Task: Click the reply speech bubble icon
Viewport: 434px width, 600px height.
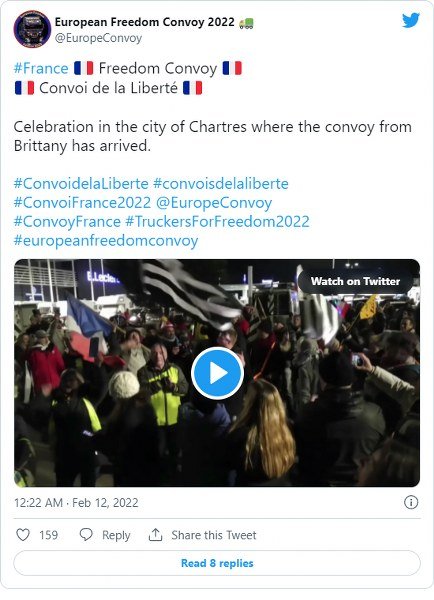Action: point(86,535)
